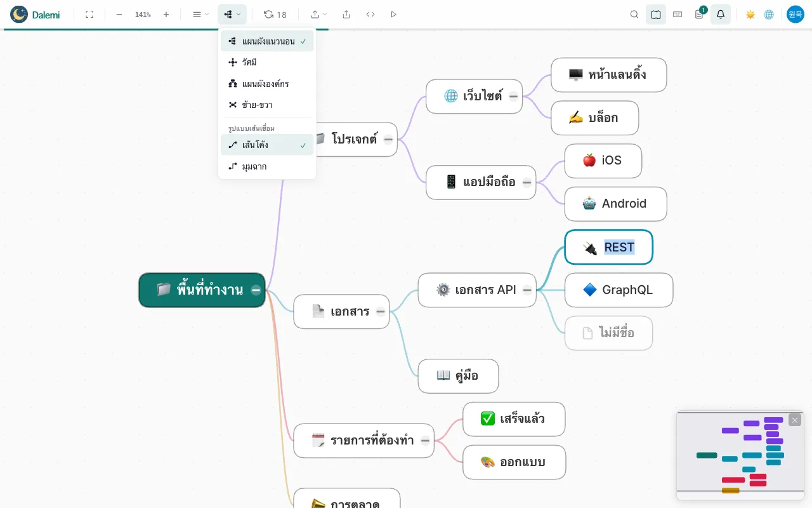Toggle the minimap icon in the toolbar
The height and width of the screenshot is (508, 812).
(x=656, y=15)
